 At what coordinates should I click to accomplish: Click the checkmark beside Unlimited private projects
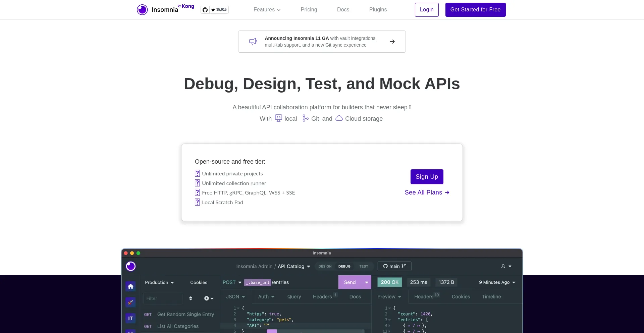coord(197,173)
